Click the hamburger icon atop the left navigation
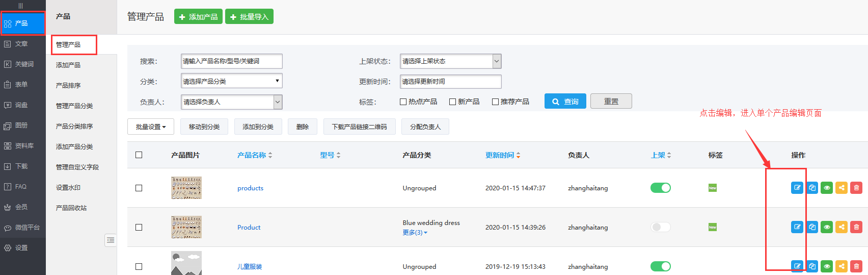This screenshot has width=868, height=275. tap(21, 6)
